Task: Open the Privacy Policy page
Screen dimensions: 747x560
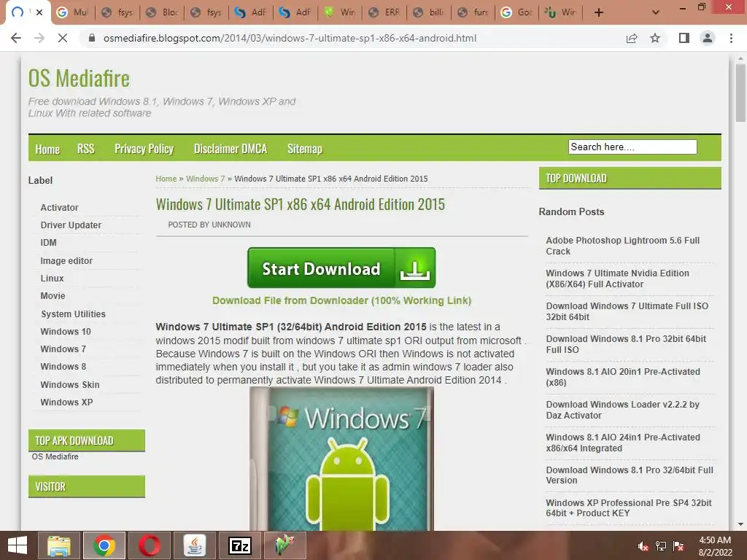Action: pos(144,149)
